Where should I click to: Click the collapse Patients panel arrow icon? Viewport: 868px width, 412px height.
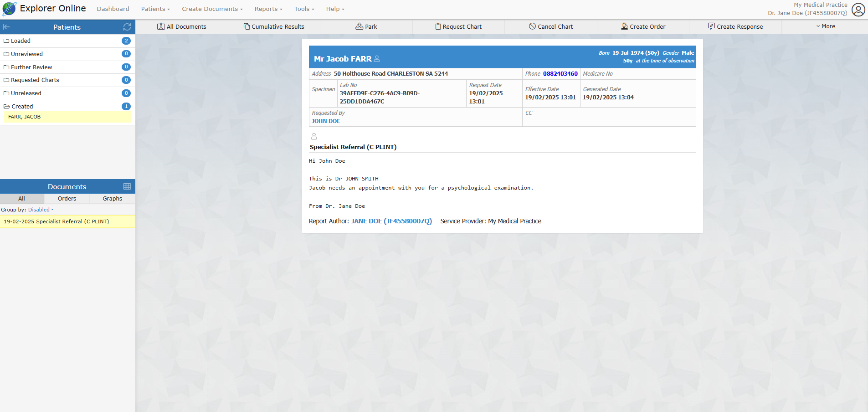click(x=6, y=27)
